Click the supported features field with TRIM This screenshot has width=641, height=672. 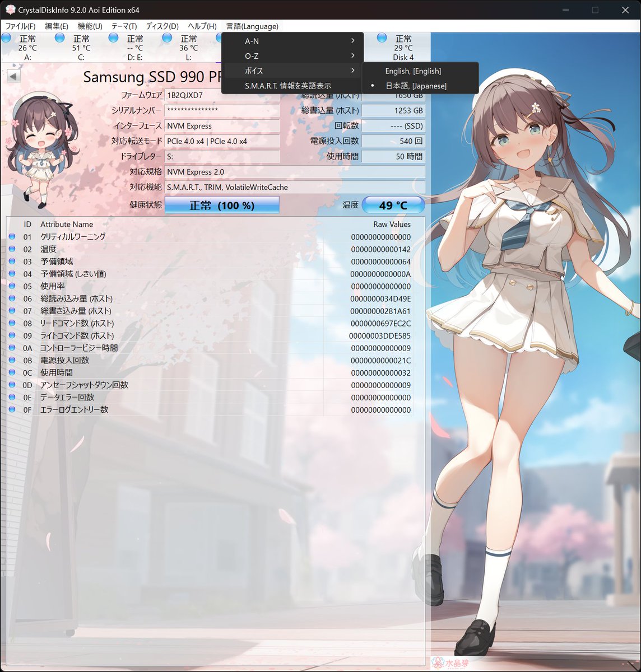tap(295, 187)
